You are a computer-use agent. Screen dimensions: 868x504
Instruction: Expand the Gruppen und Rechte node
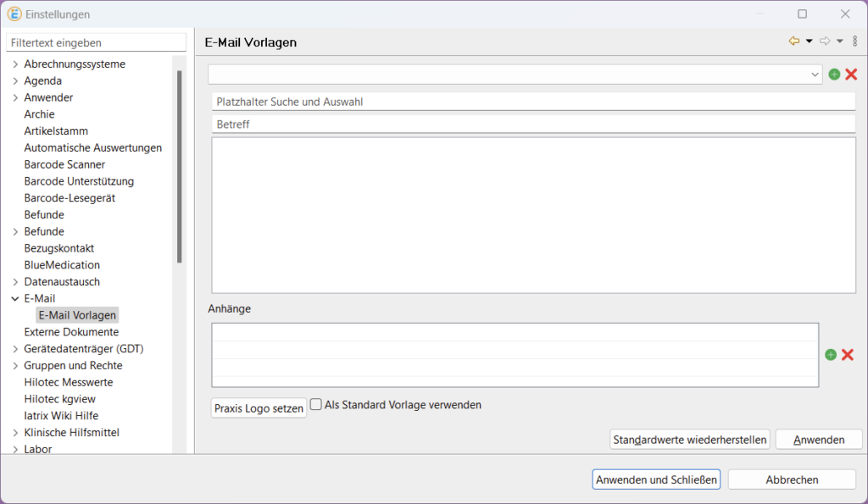click(x=15, y=366)
